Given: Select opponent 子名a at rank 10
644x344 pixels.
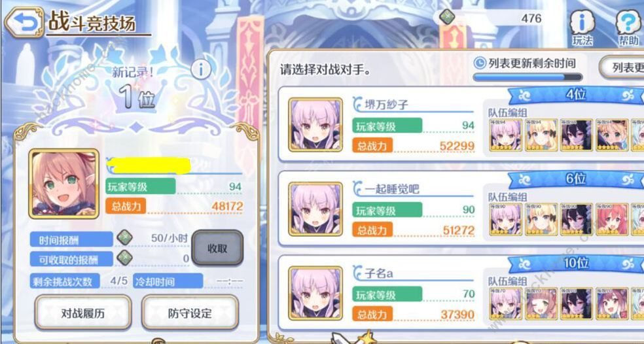Looking at the screenshot, I should click(x=461, y=293).
